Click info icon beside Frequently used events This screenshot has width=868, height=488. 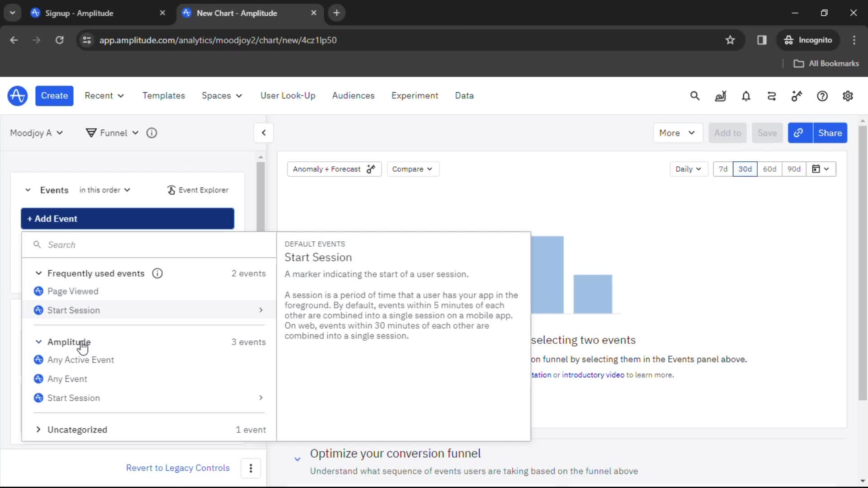[157, 273]
